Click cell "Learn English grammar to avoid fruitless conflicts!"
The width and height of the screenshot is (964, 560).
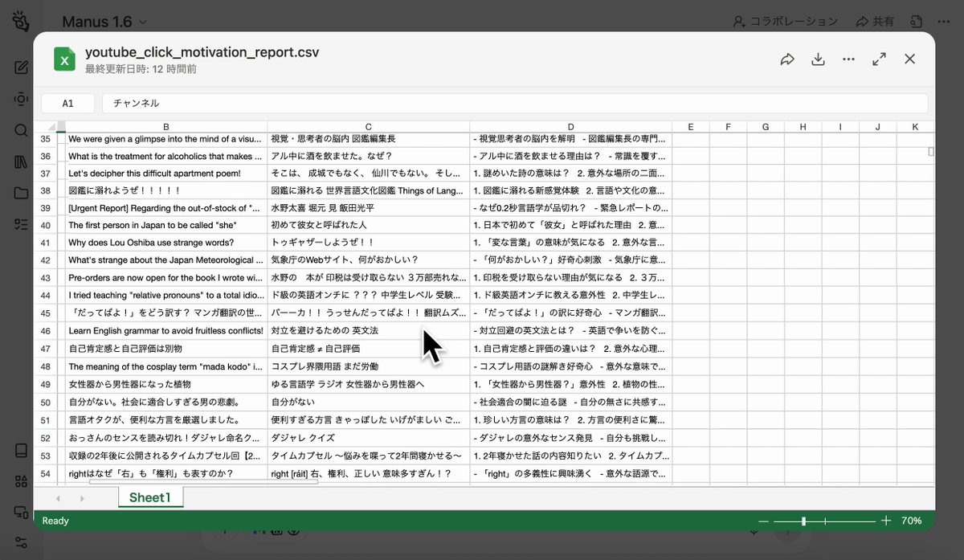pyautogui.click(x=166, y=331)
